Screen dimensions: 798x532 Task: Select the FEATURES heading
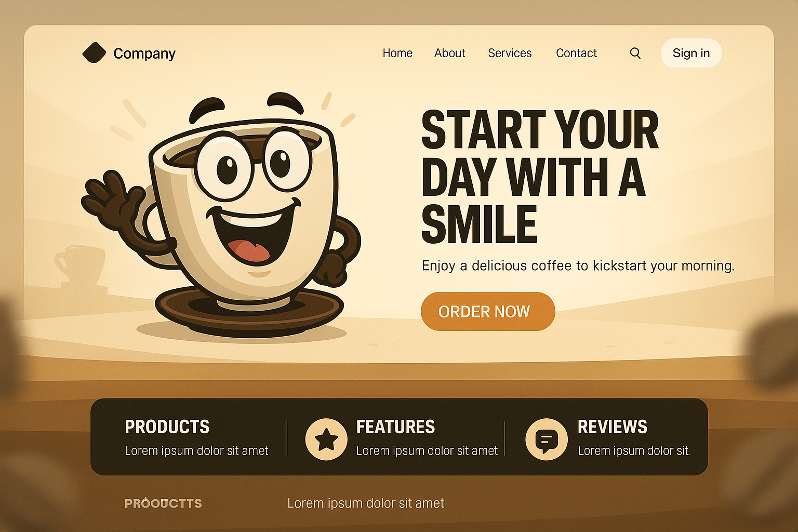pos(395,427)
